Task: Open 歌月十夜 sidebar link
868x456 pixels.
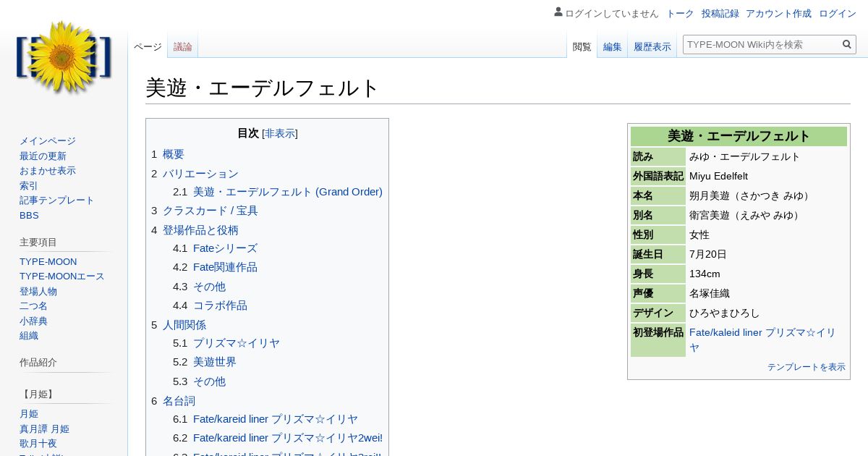Action: 38,444
